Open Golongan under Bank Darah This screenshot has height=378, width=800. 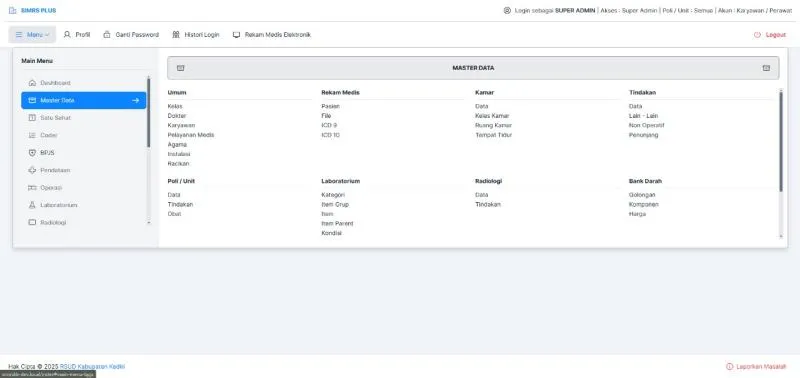[x=642, y=195]
